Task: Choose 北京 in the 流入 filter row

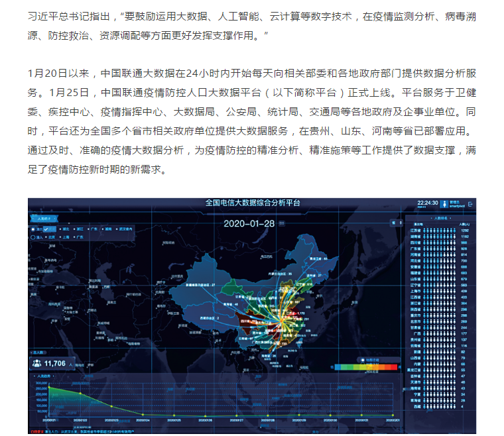Action: coord(50,237)
